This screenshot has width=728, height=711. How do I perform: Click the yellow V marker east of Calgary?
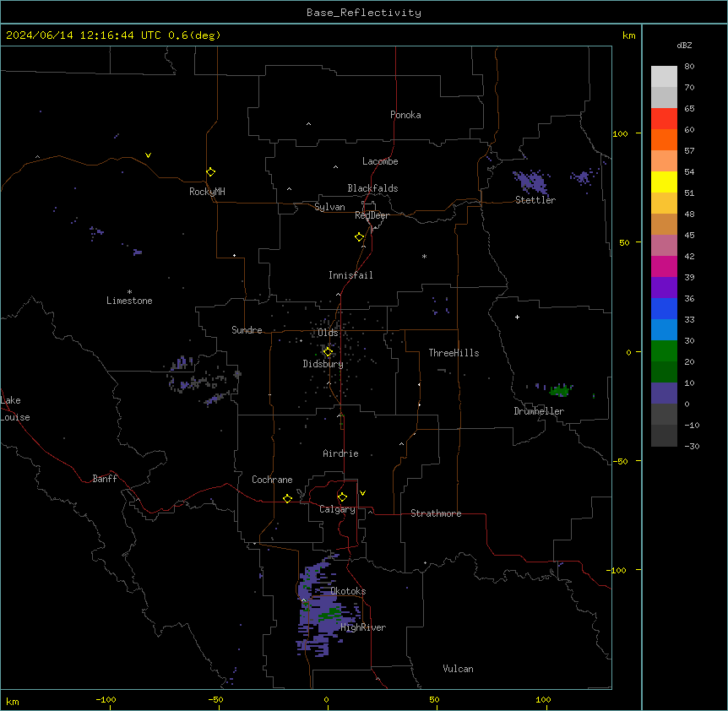(x=362, y=493)
